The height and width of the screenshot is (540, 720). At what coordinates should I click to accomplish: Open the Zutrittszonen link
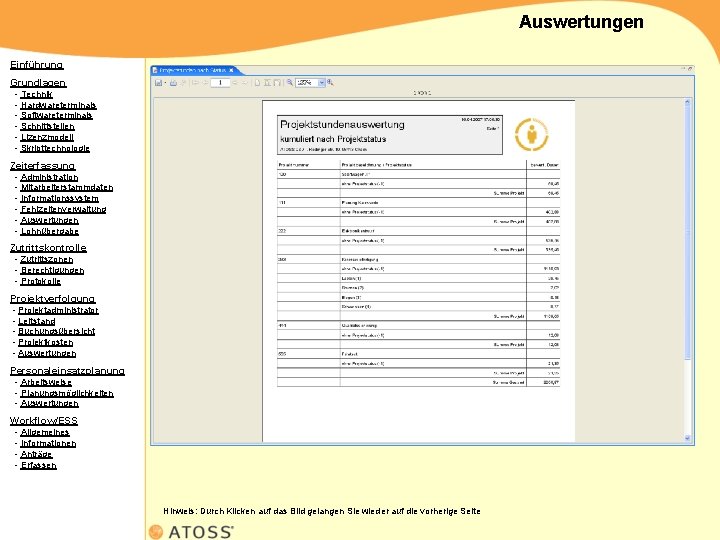pos(47,259)
